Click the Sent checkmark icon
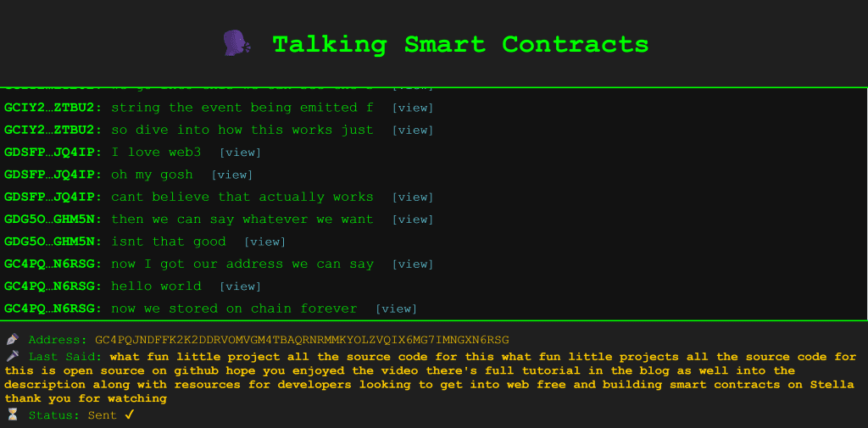The width and height of the screenshot is (868, 428). [130, 414]
